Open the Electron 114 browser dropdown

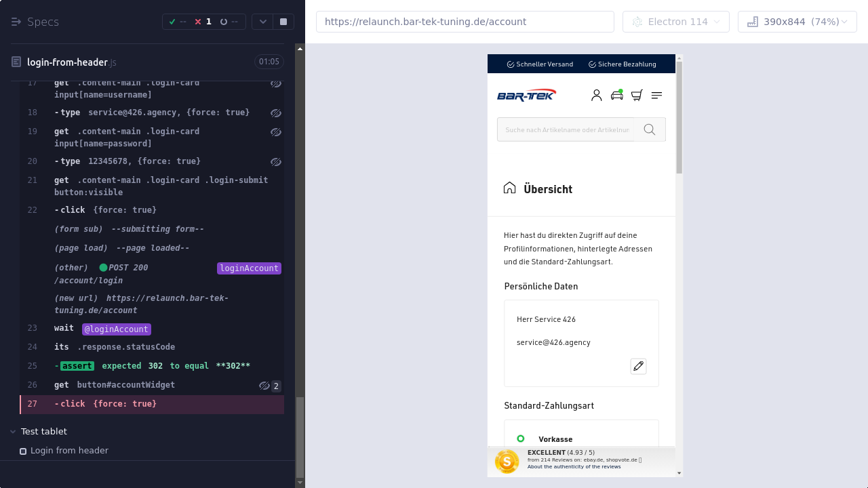pyautogui.click(x=675, y=22)
